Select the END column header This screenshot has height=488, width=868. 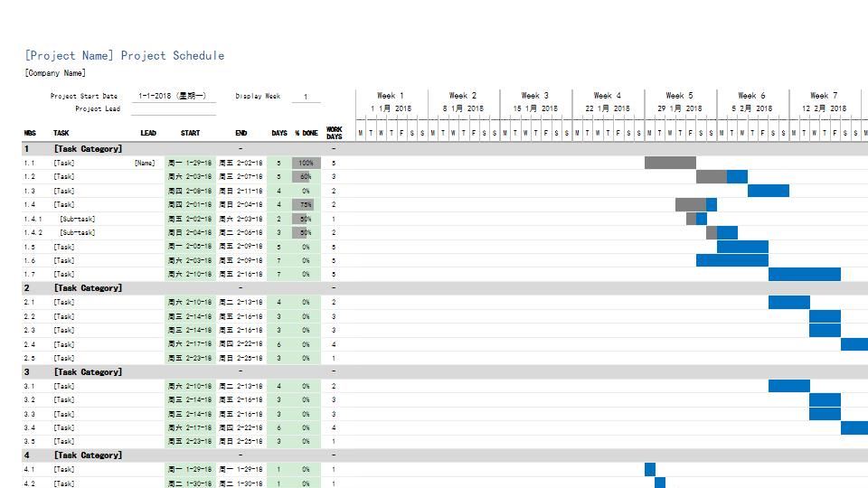click(x=241, y=133)
